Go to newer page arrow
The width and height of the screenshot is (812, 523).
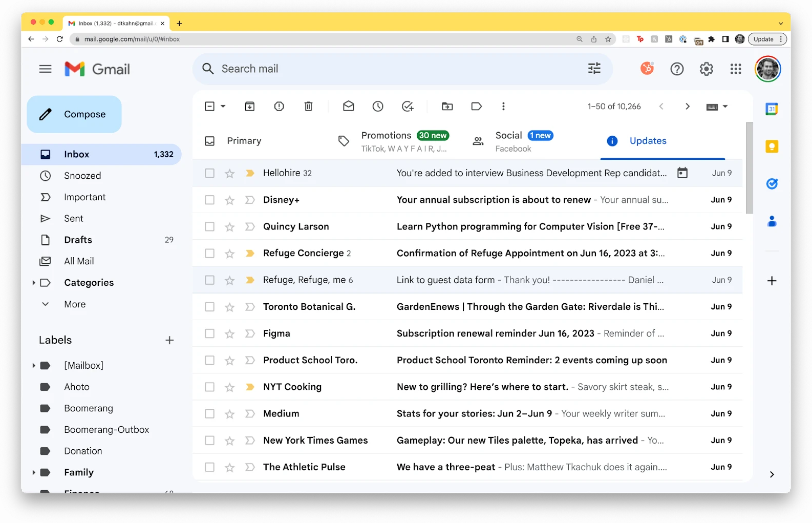[661, 107]
